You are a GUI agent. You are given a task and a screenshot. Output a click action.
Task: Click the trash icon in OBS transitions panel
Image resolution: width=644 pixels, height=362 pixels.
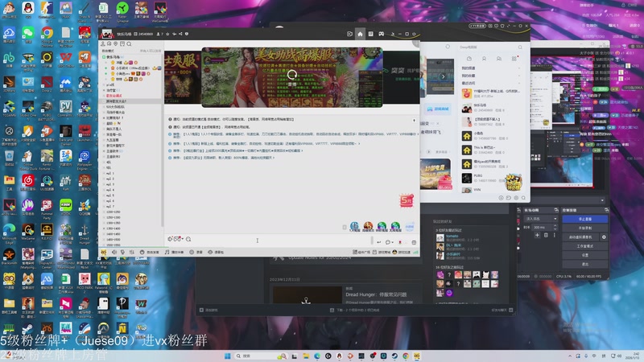pyautogui.click(x=546, y=235)
